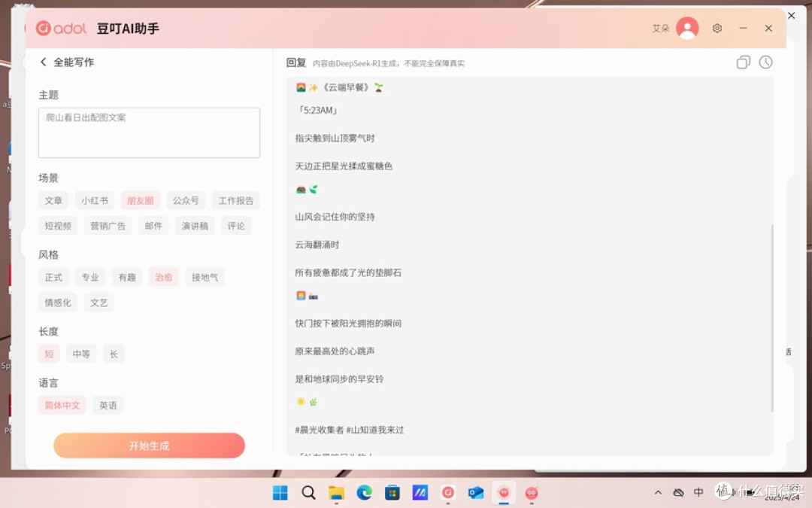
Task: Choose 有趣 style
Action: click(127, 277)
